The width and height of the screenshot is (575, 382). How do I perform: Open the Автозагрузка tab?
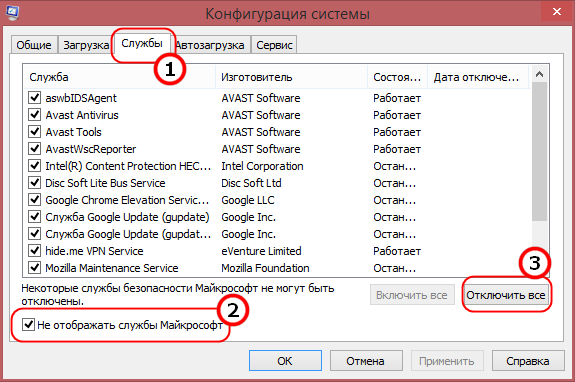click(211, 45)
